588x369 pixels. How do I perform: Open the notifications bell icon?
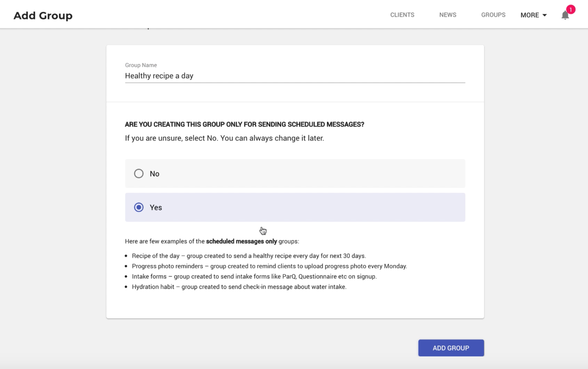click(x=565, y=16)
